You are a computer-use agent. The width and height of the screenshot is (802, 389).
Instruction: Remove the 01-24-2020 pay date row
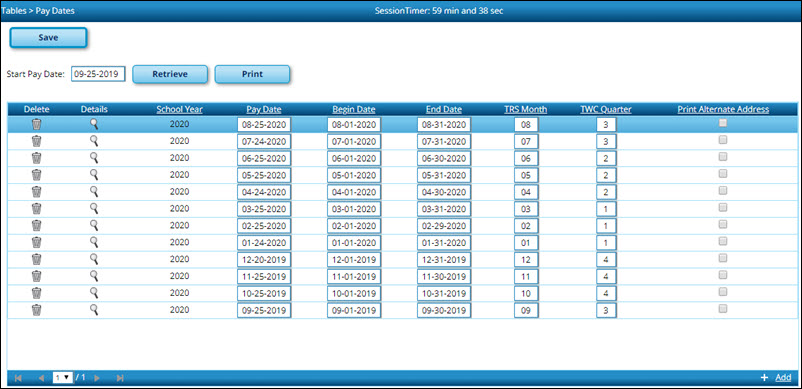36,242
